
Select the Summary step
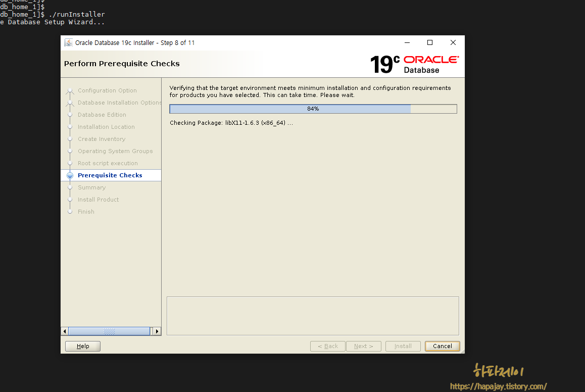click(92, 187)
